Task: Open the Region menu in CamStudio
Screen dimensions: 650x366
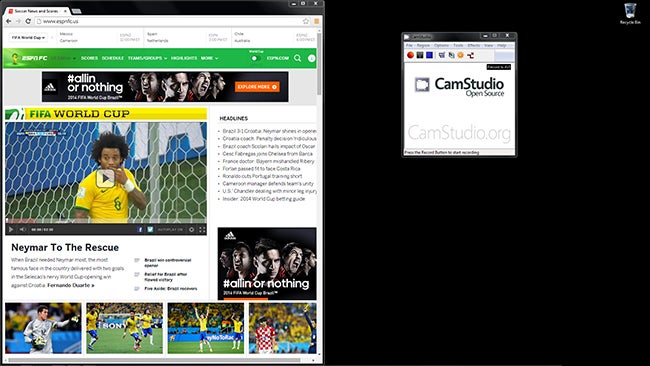Action: click(x=423, y=45)
